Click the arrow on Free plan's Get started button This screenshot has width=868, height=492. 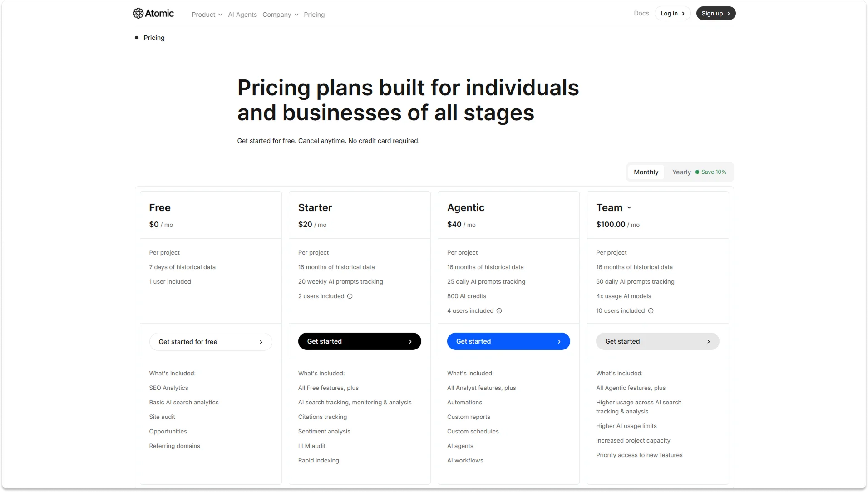(x=261, y=342)
